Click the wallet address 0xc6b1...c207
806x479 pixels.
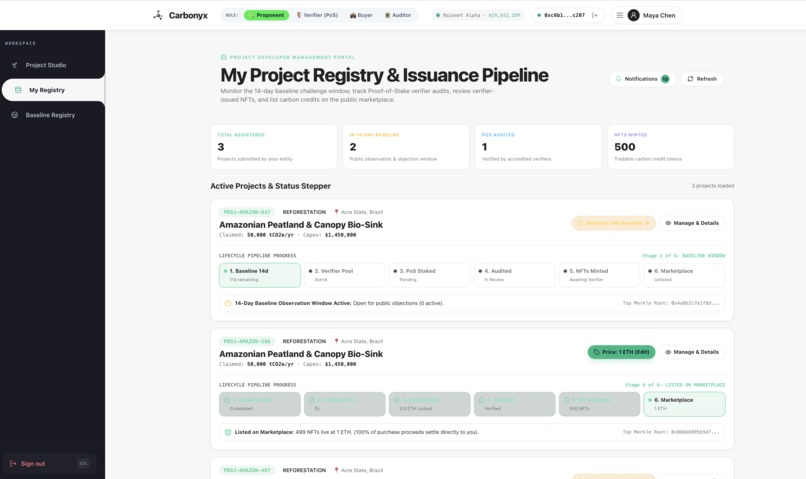564,15
